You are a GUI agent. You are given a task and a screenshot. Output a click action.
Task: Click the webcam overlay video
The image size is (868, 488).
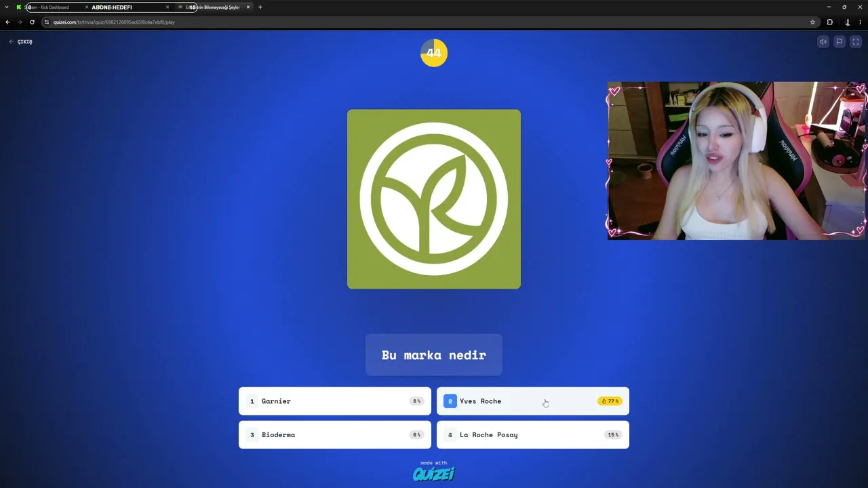[x=737, y=161]
